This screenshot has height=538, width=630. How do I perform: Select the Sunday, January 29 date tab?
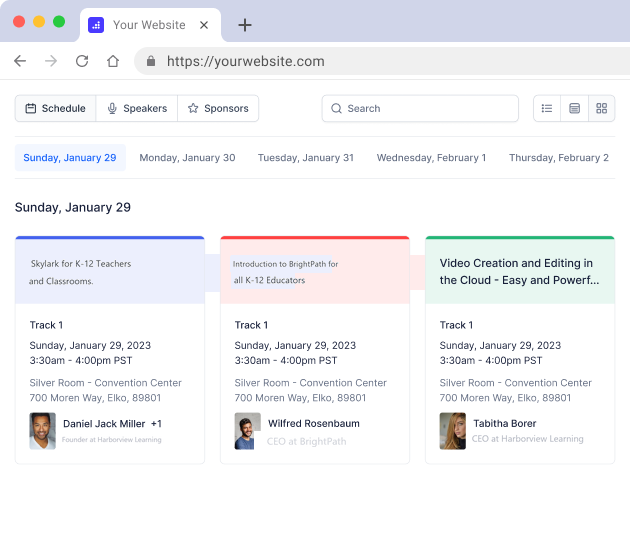(70, 158)
